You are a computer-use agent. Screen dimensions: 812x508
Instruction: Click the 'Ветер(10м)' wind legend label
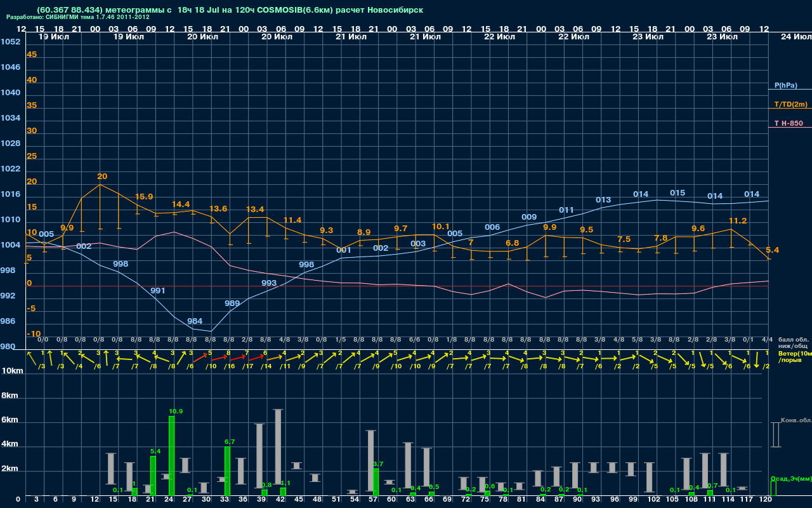pyautogui.click(x=795, y=353)
